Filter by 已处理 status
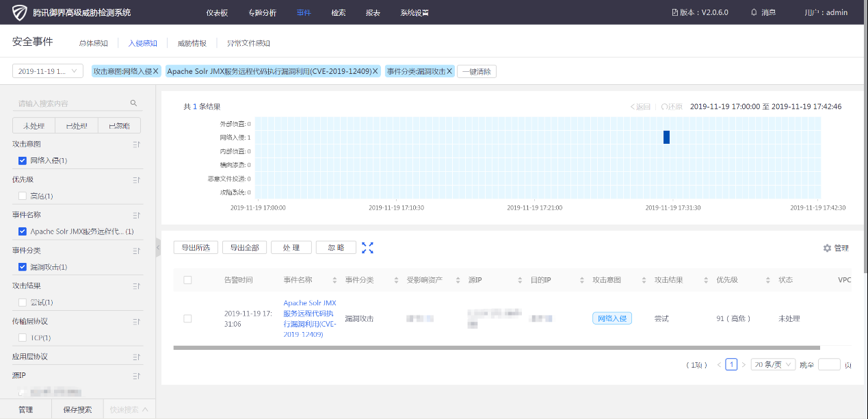Screen dimensions: 868x419 [77, 125]
